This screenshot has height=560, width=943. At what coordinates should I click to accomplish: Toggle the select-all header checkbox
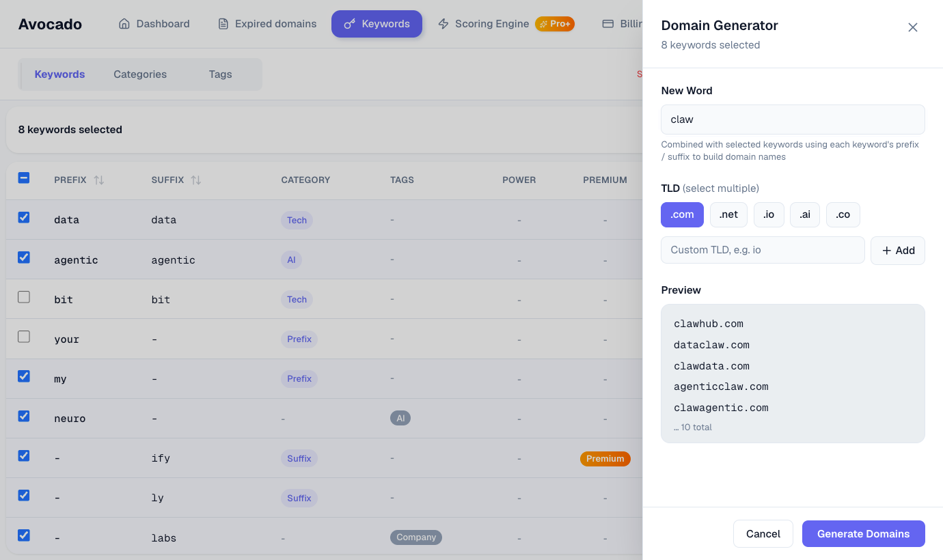[x=24, y=178]
